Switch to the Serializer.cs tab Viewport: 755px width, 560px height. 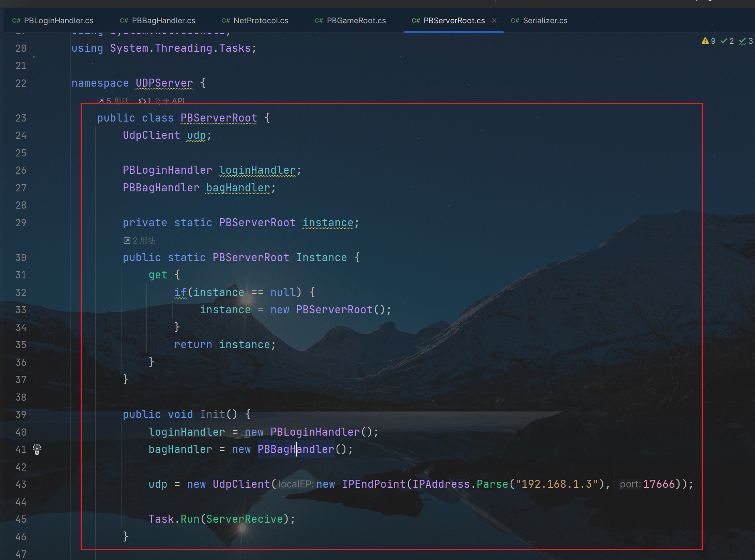click(x=545, y=20)
